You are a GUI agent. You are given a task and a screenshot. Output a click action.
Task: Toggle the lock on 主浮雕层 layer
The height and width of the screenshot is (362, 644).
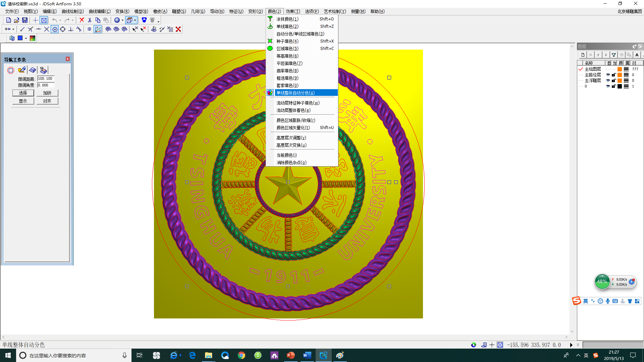pos(614,80)
